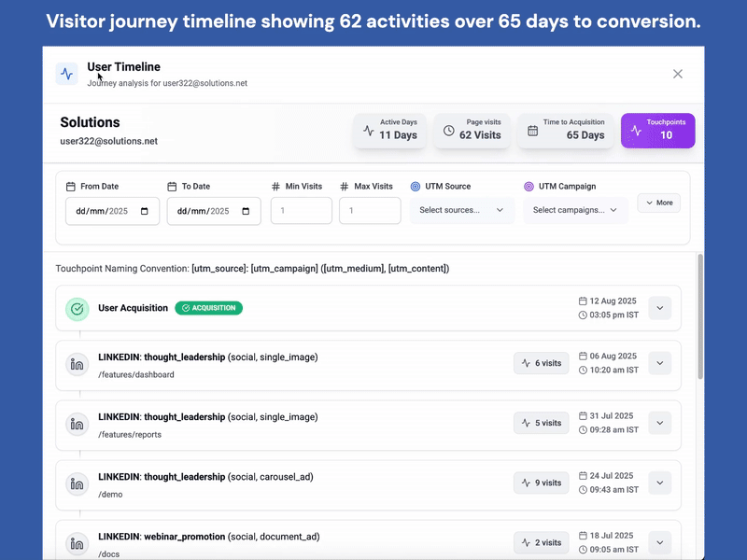The width and height of the screenshot is (747, 560).
Task: Click the To Date input field
Action: click(x=214, y=211)
